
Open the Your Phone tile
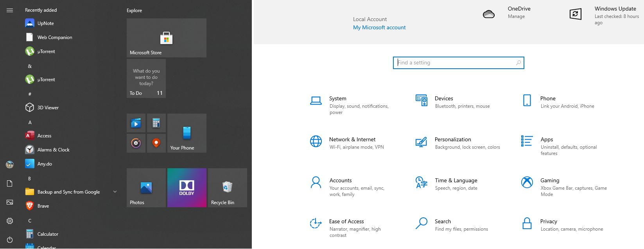187,133
